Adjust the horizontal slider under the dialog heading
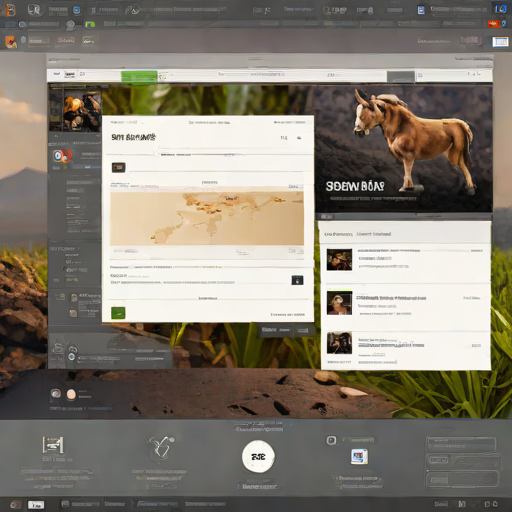The height and width of the screenshot is (512, 512). [x=200, y=154]
